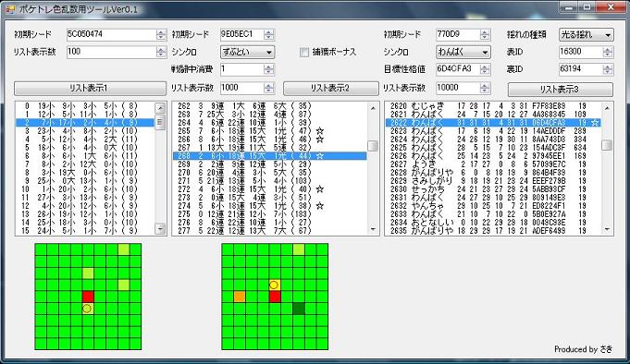Click the yellow circle marker in right grid
Image resolution: width=630 pixels, height=364 pixels.
[274, 285]
